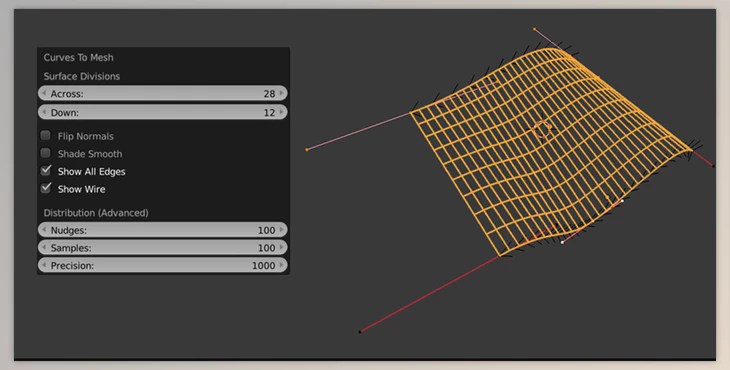Select the lower white control point below the mesh
The image size is (730, 370).
coord(562,242)
